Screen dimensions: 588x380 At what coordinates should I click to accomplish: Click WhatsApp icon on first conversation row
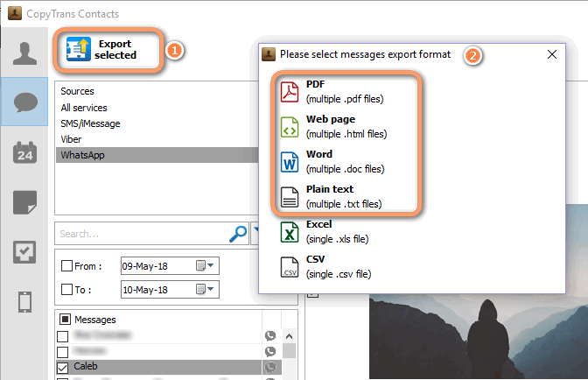[x=270, y=335]
